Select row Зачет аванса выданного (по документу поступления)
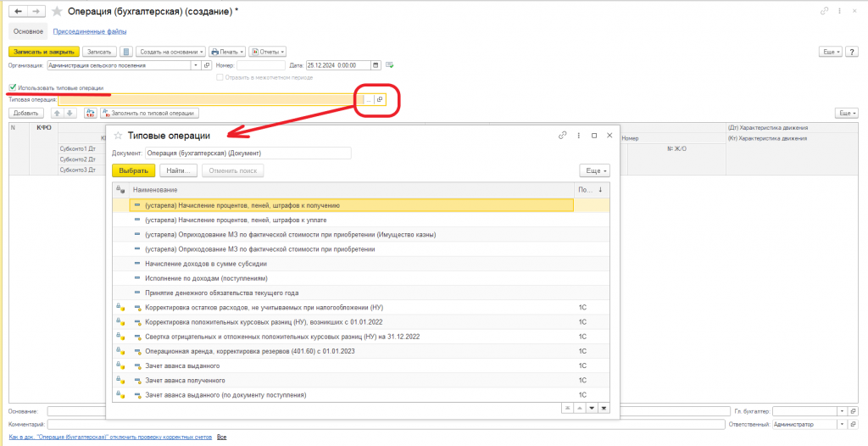Viewport: 868px width, 446px height. click(360, 395)
